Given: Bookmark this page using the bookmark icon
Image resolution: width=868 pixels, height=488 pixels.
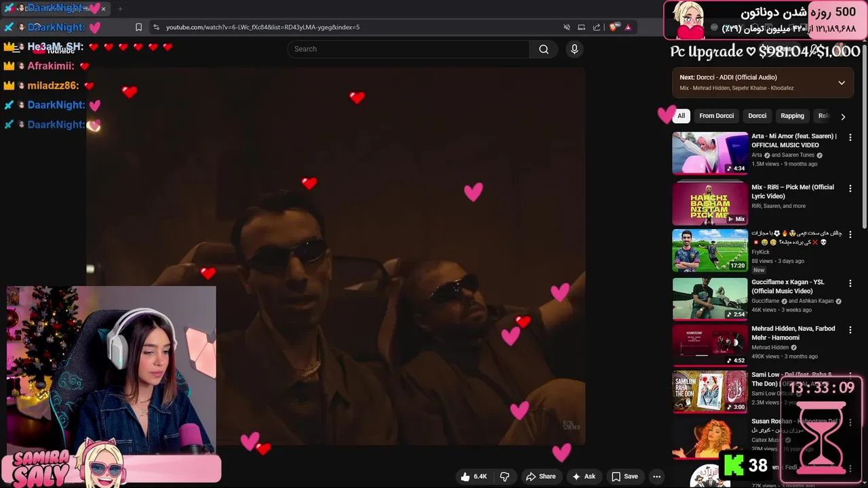Looking at the screenshot, I should (138, 27).
